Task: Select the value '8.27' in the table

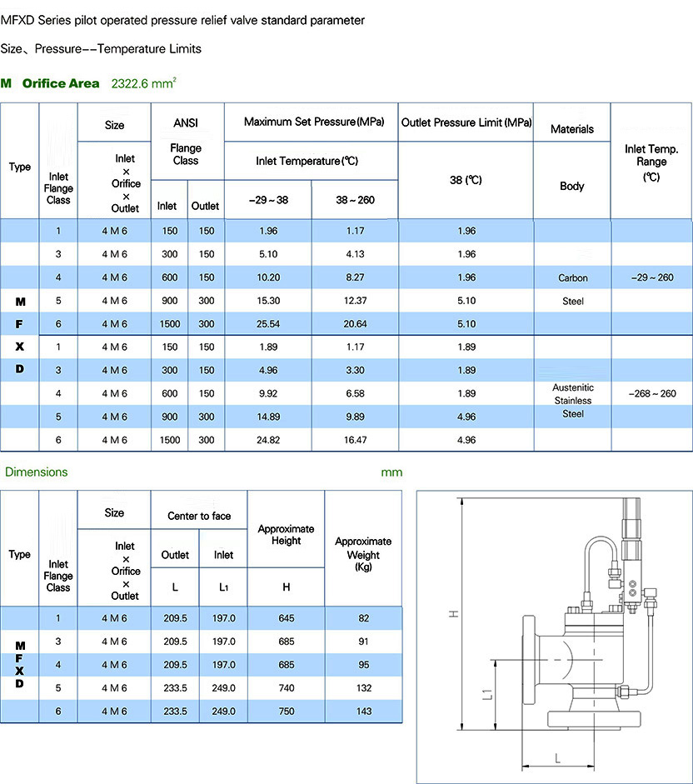Action: pyautogui.click(x=355, y=277)
